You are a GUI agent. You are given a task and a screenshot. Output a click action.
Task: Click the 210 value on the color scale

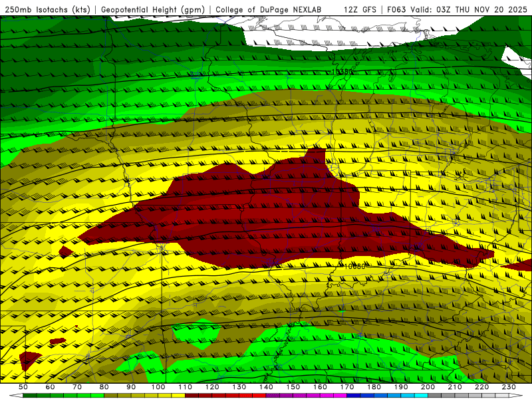[455, 387]
